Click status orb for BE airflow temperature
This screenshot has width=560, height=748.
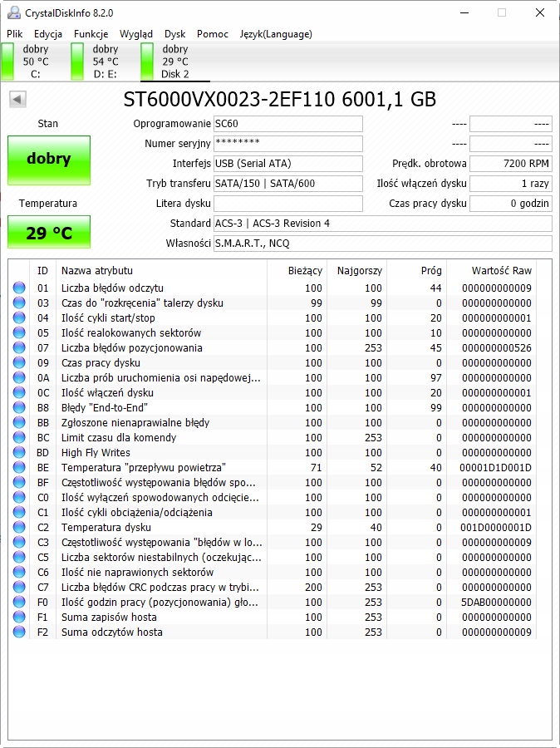click(x=19, y=467)
